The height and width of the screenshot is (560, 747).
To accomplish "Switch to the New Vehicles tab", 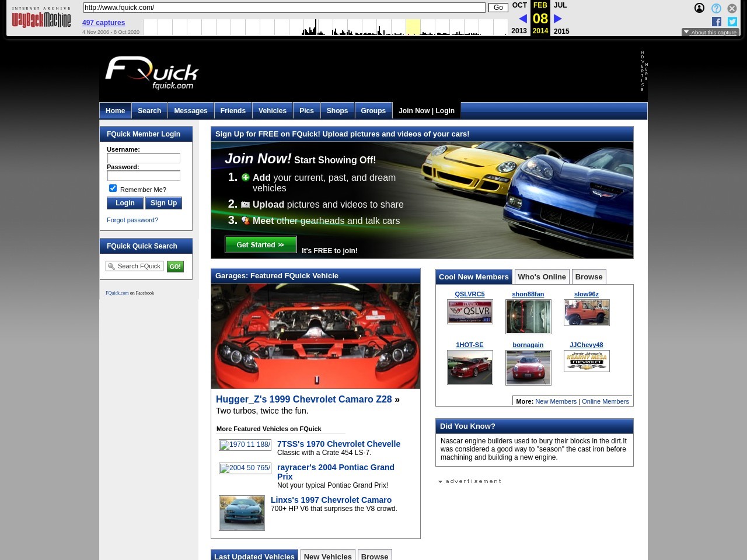I will [x=327, y=556].
